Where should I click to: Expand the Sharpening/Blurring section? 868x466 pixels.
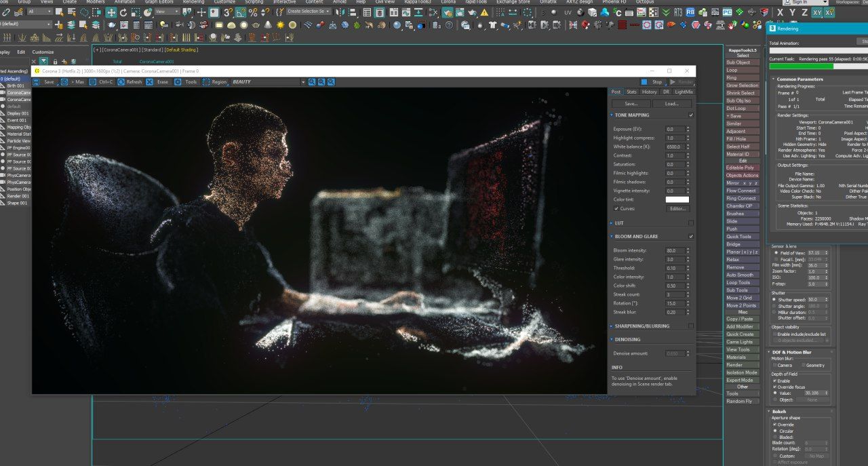(x=611, y=326)
